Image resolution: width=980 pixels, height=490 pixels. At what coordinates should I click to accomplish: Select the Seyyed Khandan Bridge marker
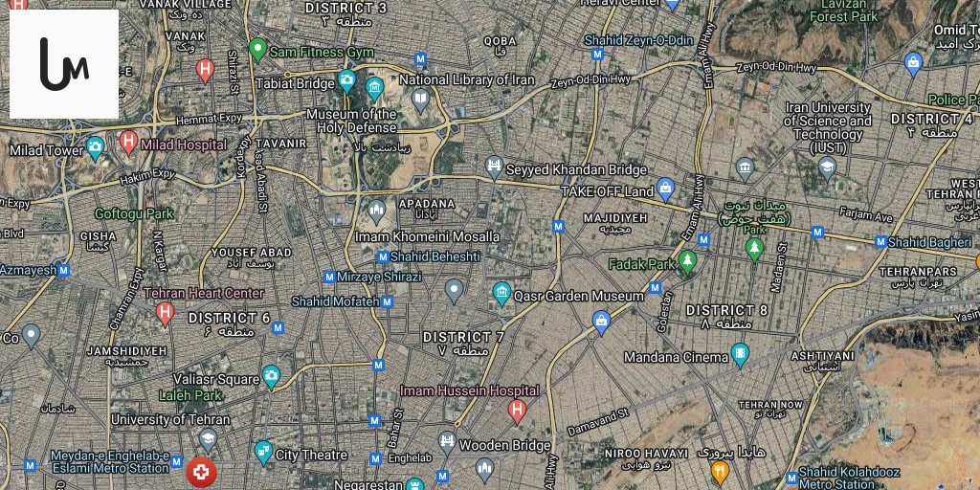495,167
